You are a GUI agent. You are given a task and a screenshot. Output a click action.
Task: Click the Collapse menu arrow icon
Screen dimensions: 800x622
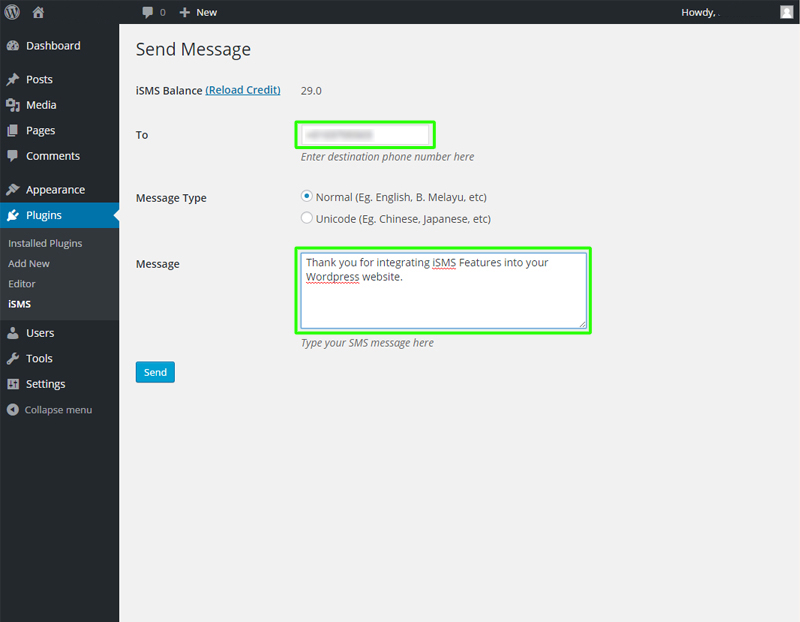tap(13, 410)
